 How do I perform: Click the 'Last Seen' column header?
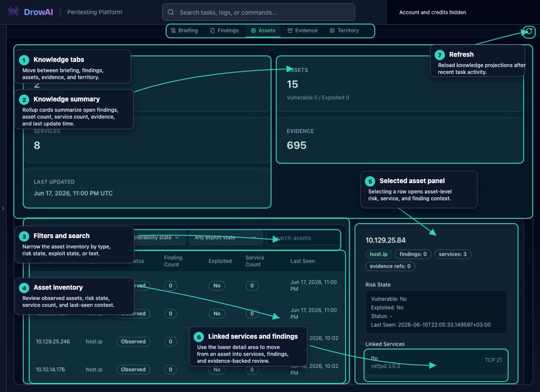(x=302, y=261)
